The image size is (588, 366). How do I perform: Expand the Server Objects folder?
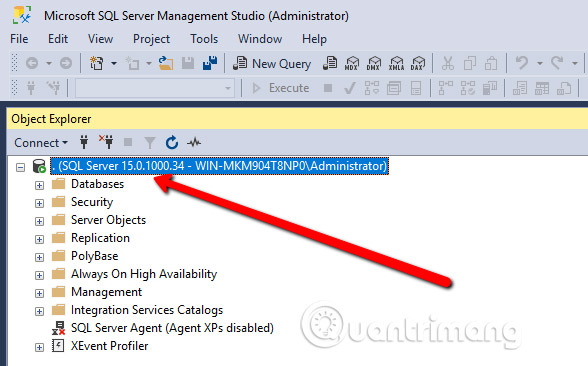click(x=39, y=221)
